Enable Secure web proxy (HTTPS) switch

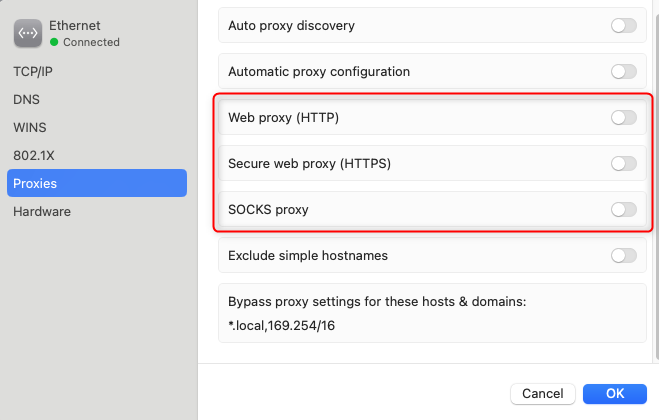tap(624, 164)
